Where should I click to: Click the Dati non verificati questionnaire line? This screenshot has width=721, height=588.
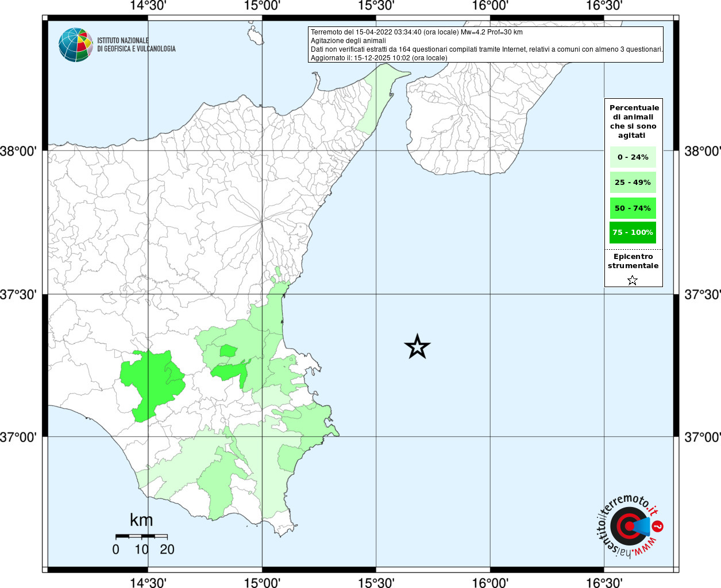tap(487, 49)
